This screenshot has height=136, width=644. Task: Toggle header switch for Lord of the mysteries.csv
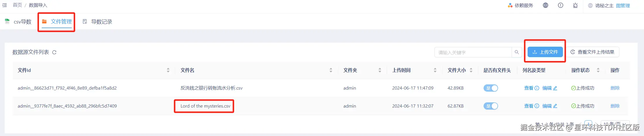pyautogui.click(x=491, y=106)
